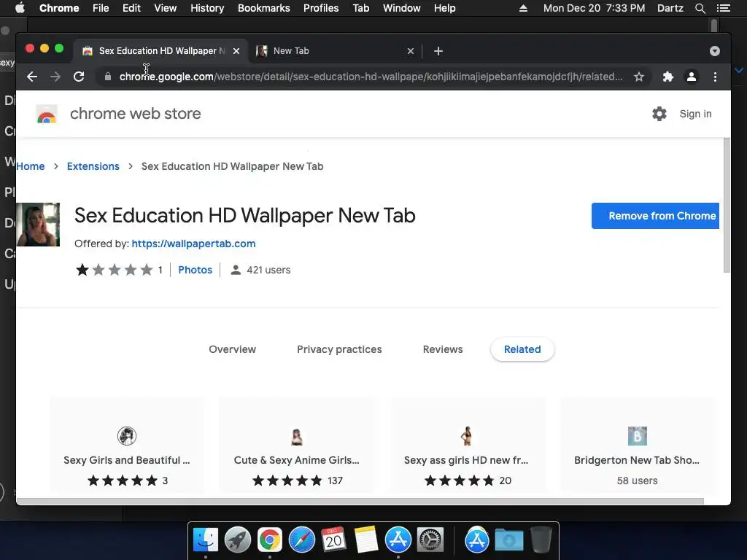Open the Profiles menu

tap(321, 8)
